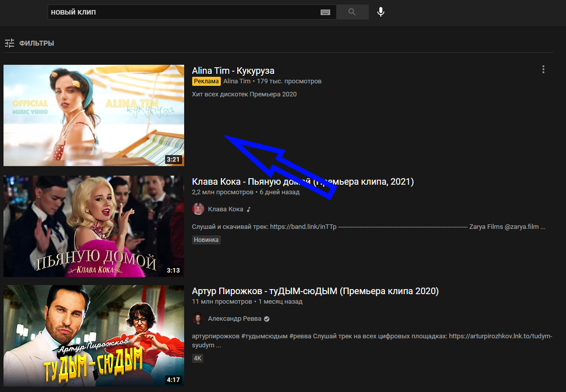Click description starting 'артурпирожков #тудымсюдым'
This screenshot has height=392, width=566.
click(x=372, y=340)
